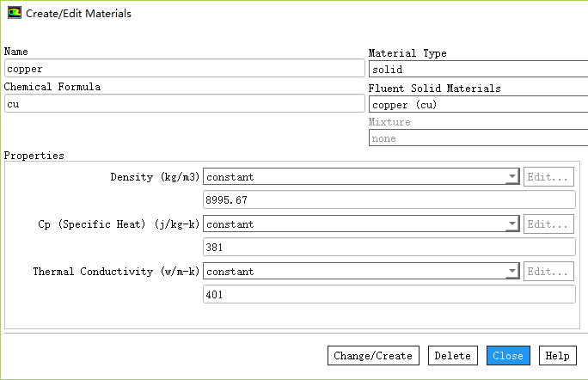
Task: Click the Edit button beside Density
Action: (549, 177)
